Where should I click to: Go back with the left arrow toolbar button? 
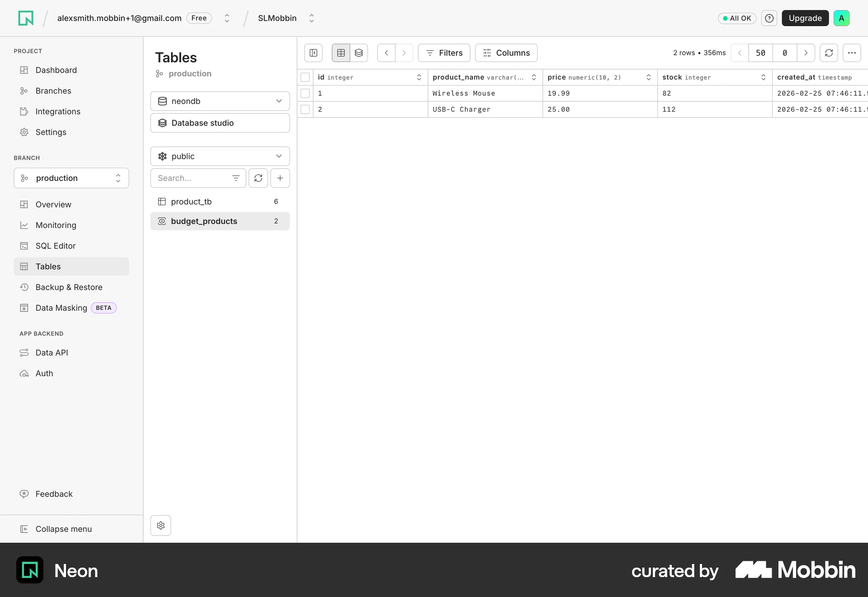[387, 53]
